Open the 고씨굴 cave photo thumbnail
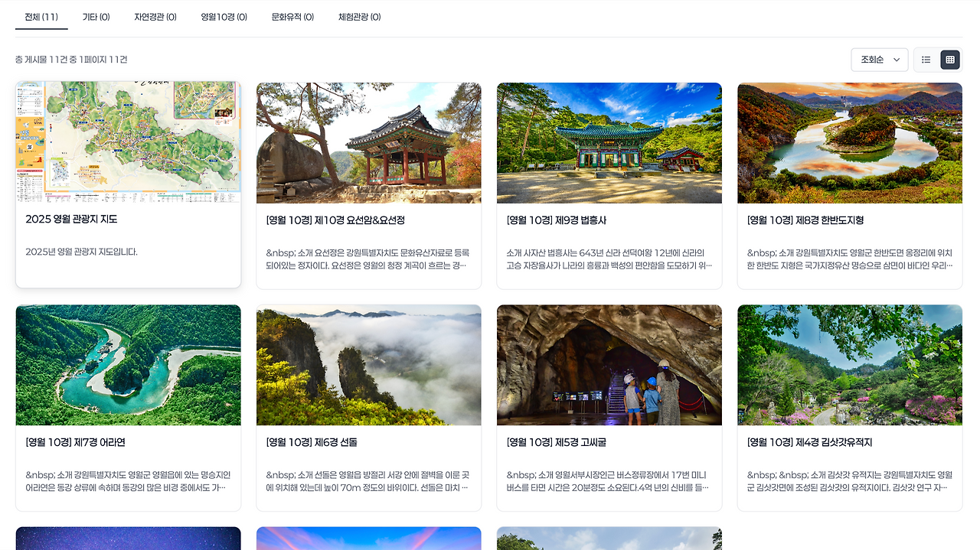The width and height of the screenshot is (980, 550). (609, 365)
